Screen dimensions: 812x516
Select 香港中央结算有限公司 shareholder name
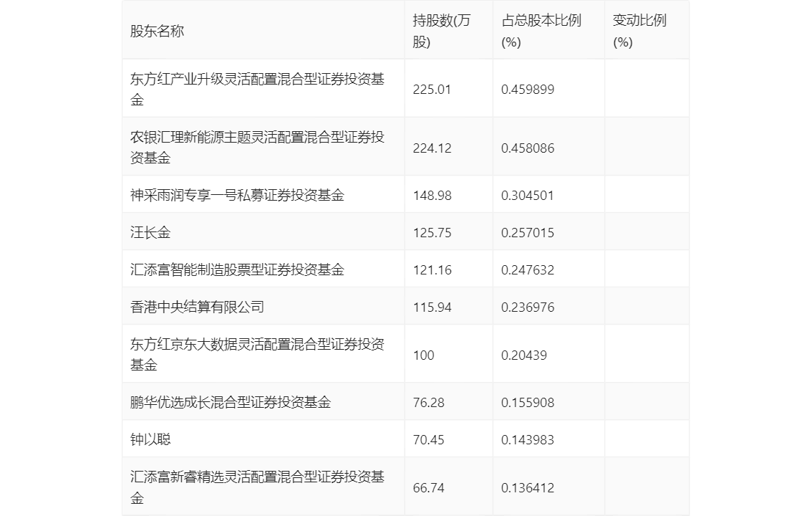[x=197, y=307]
